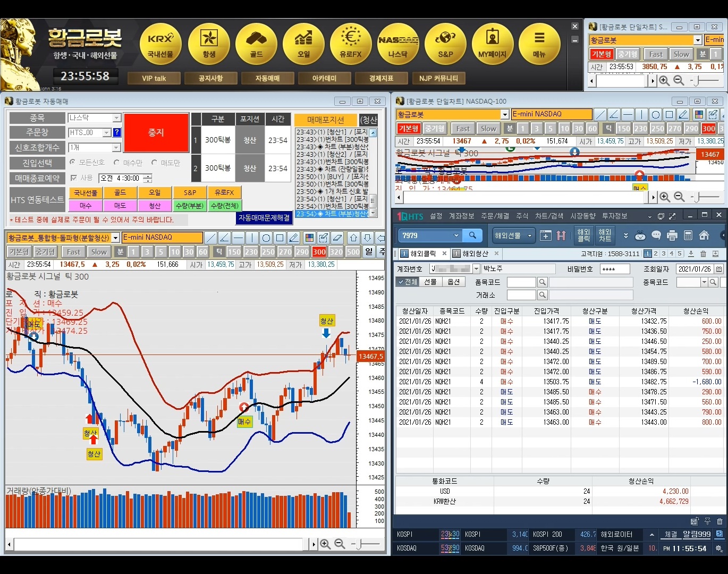
Task: Open the S&P market button
Action: [x=445, y=44]
